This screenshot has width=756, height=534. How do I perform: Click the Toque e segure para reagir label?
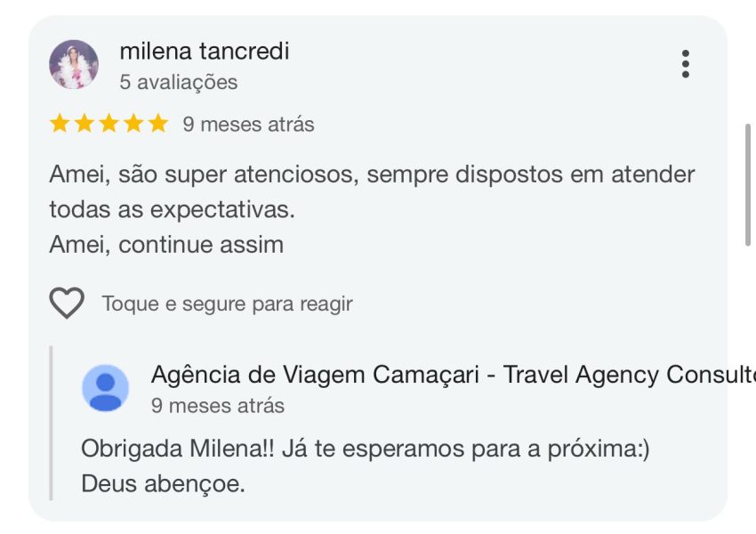coord(227,303)
